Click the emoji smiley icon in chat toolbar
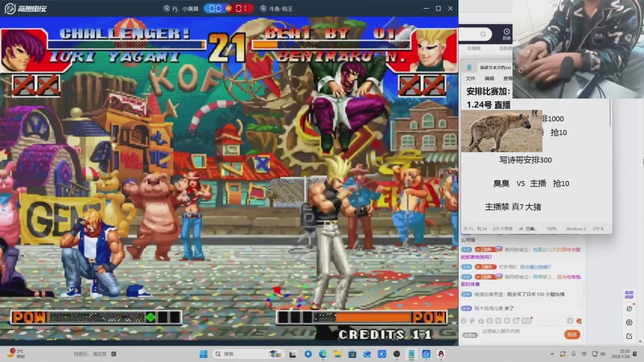The width and height of the screenshot is (644, 362). (464, 321)
